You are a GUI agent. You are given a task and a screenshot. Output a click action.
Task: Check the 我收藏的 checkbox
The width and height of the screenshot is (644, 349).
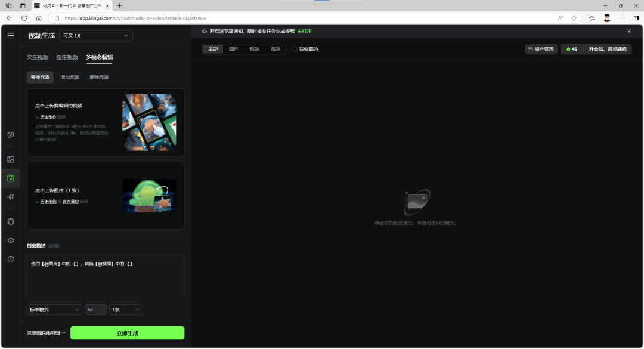(294, 49)
